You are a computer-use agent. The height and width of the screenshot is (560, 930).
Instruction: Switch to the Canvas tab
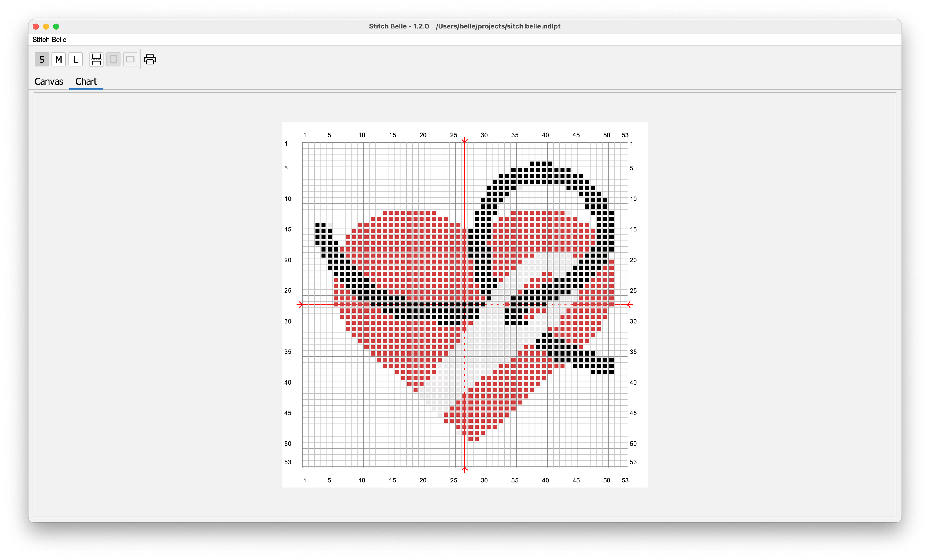click(x=49, y=81)
